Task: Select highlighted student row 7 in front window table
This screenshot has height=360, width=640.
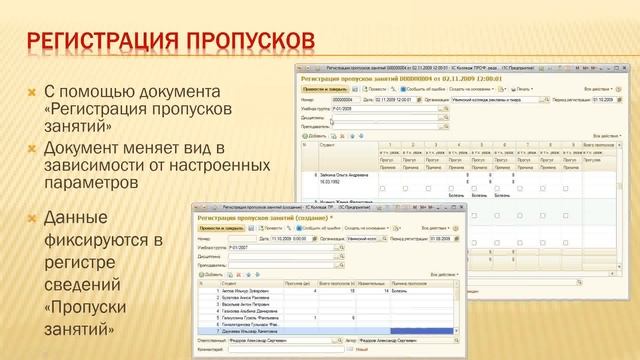Action: tap(325, 331)
